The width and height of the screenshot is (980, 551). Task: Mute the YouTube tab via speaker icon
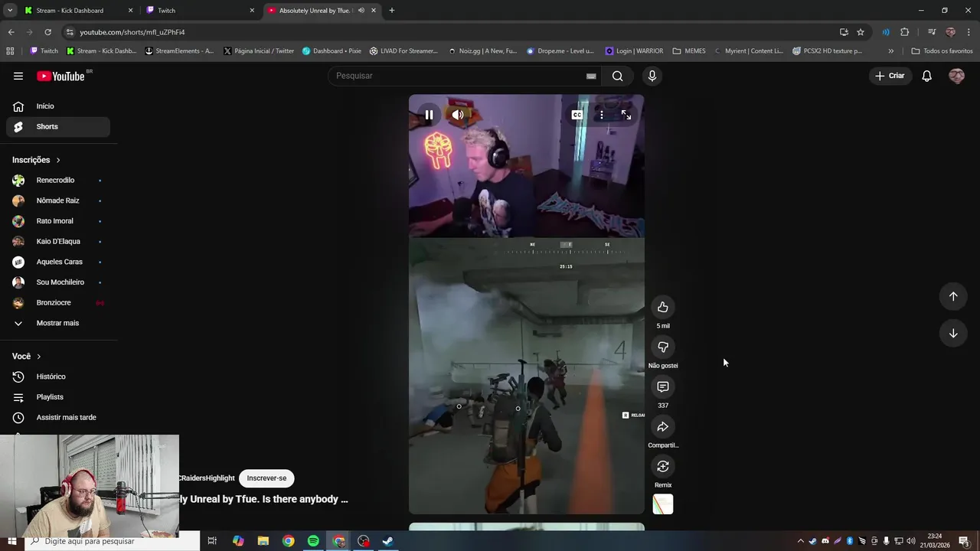tap(361, 11)
